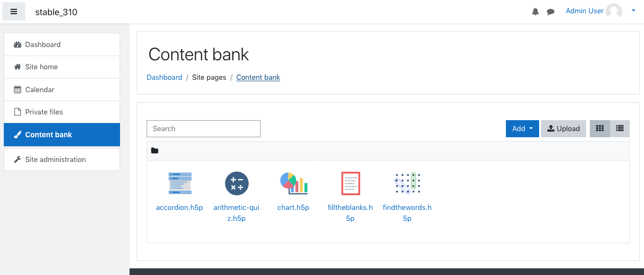Click the Site home house icon

[x=18, y=67]
